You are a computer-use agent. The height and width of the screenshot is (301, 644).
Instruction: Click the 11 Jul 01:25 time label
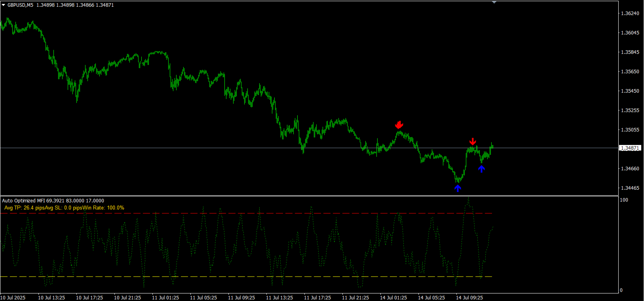pyautogui.click(x=165, y=298)
